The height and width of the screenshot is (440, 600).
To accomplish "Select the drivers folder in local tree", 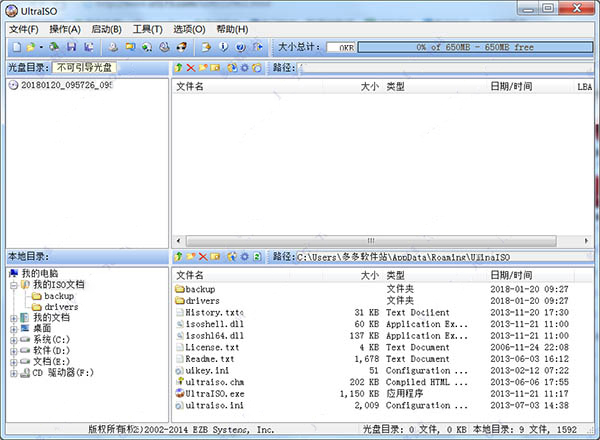I will [x=61, y=307].
